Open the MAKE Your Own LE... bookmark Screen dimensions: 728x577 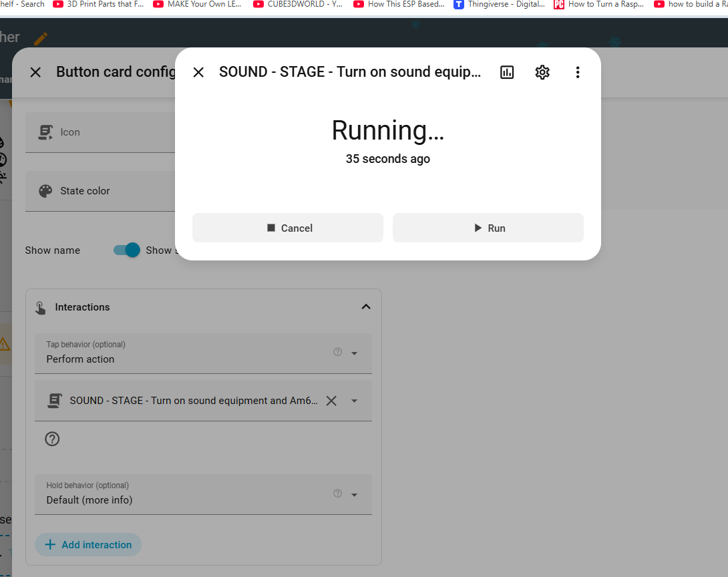pyautogui.click(x=197, y=5)
